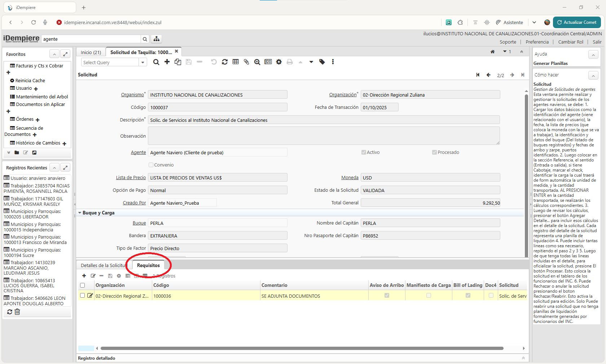This screenshot has height=364, width=606.
Task: Click the copy record icon
Action: (x=178, y=62)
